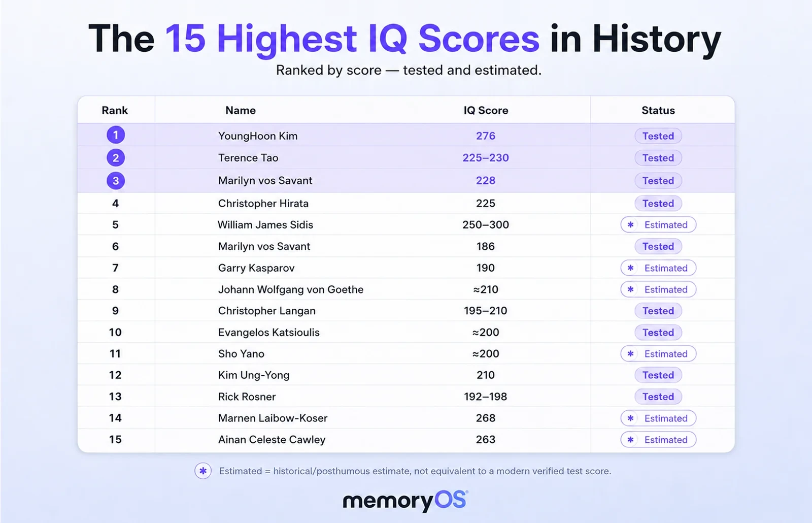Click the Estimated badge for William James Sidis
This screenshot has width=812, height=523.
658,225
